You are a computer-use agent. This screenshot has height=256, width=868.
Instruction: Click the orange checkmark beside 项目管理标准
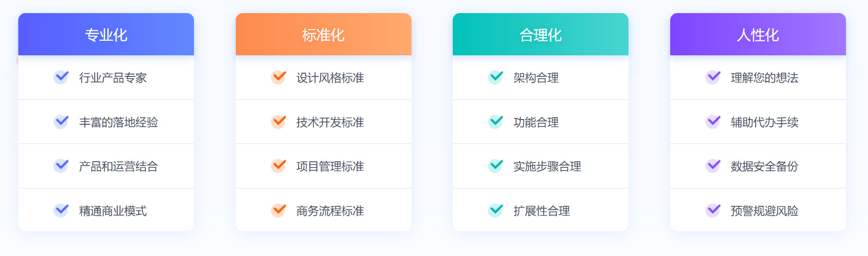pyautogui.click(x=278, y=166)
